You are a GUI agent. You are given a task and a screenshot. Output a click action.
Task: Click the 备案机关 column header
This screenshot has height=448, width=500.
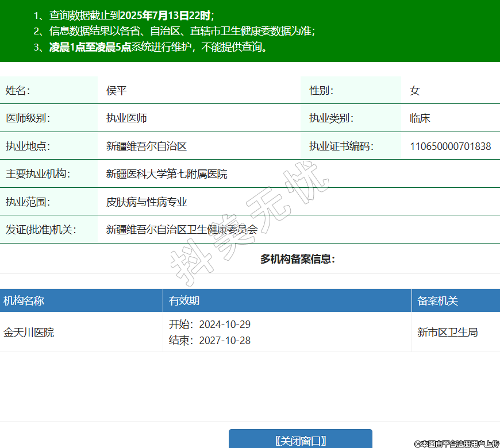pyautogui.click(x=437, y=301)
